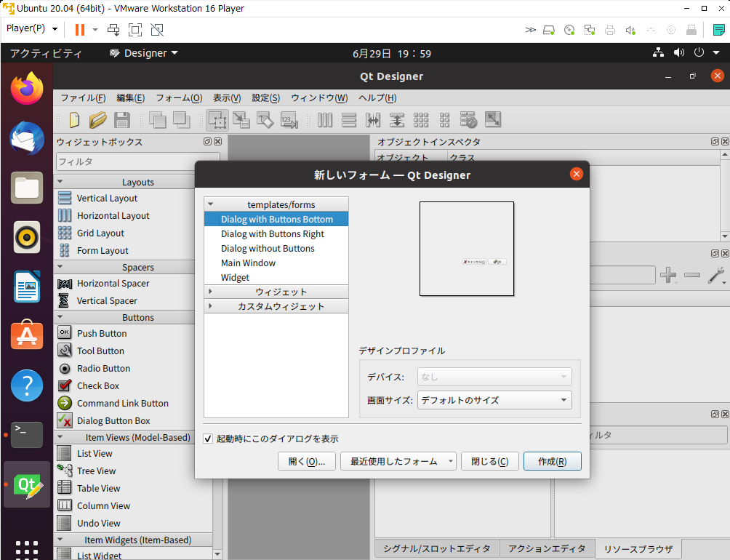Screen dimensions: 730x560
Task: Expand the ウィジェット tree category
Action: coord(210,292)
